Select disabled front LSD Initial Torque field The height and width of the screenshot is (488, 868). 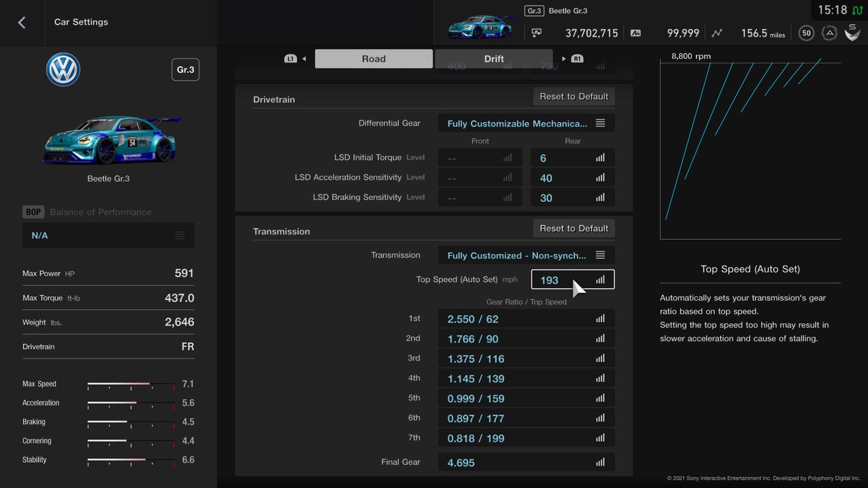(x=480, y=158)
